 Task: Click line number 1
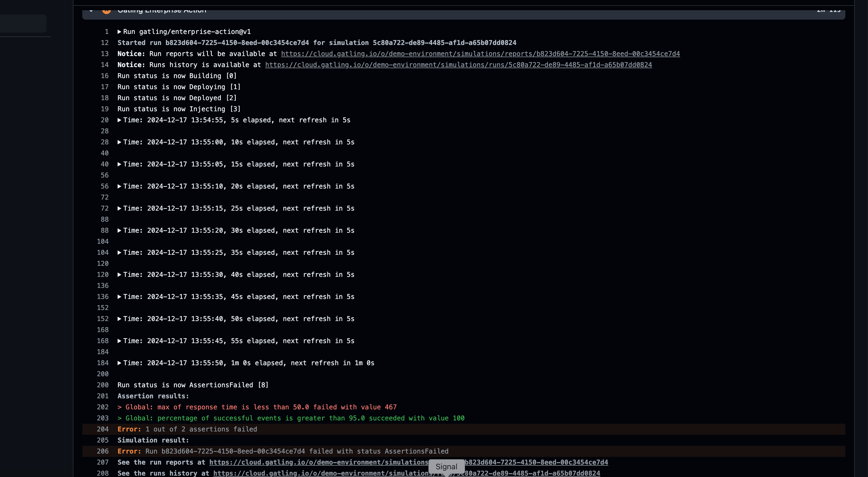(107, 32)
